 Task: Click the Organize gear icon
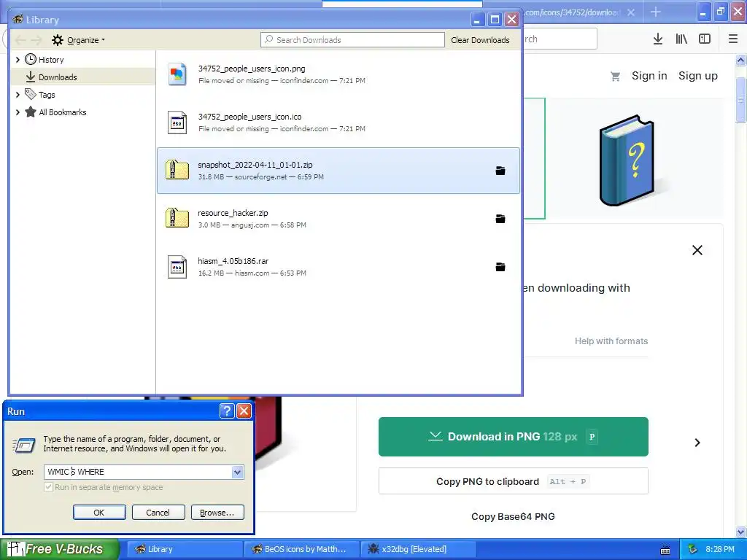click(x=58, y=40)
